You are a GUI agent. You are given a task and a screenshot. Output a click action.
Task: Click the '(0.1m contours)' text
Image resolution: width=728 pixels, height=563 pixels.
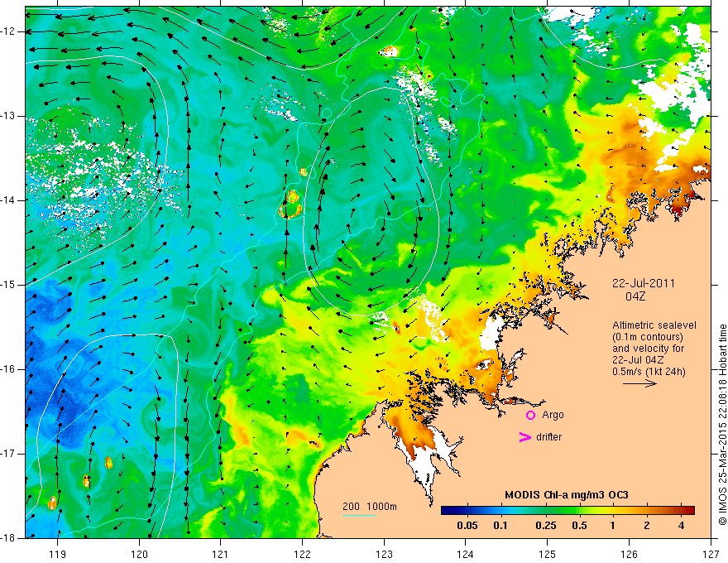[x=647, y=337]
